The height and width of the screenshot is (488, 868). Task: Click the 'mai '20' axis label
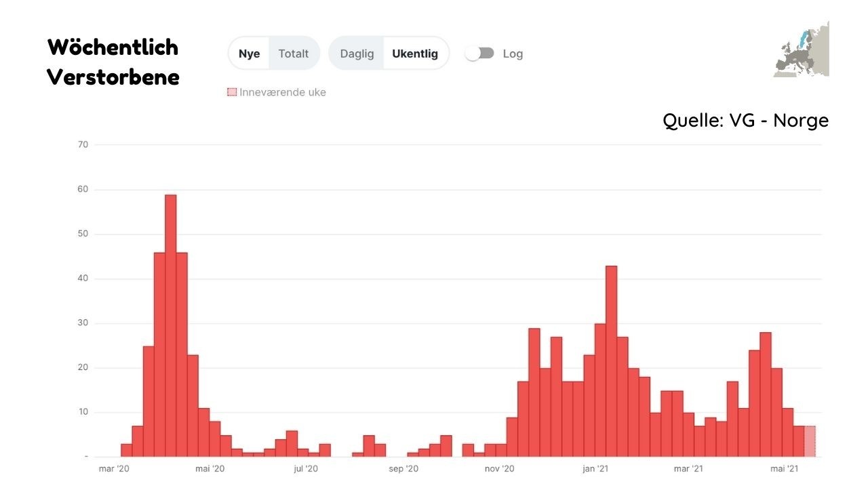209,468
